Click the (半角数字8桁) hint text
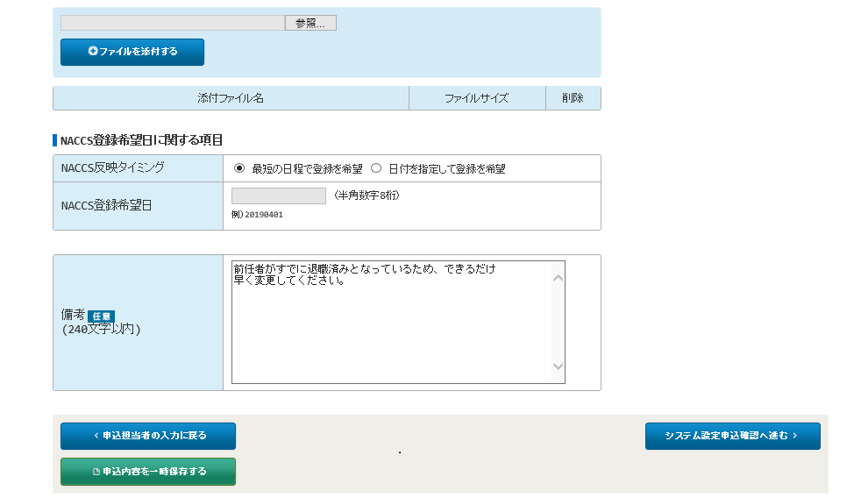This screenshot has height=498, width=868. click(366, 196)
